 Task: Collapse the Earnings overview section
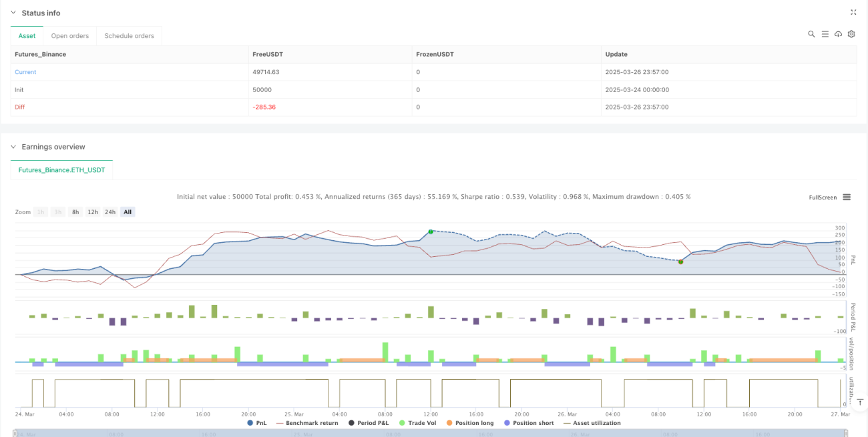point(13,147)
